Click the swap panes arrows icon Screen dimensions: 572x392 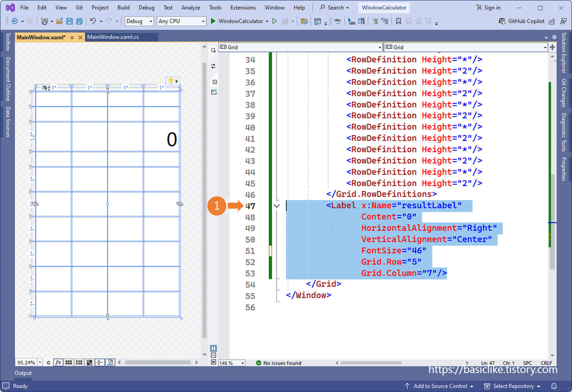213,66
